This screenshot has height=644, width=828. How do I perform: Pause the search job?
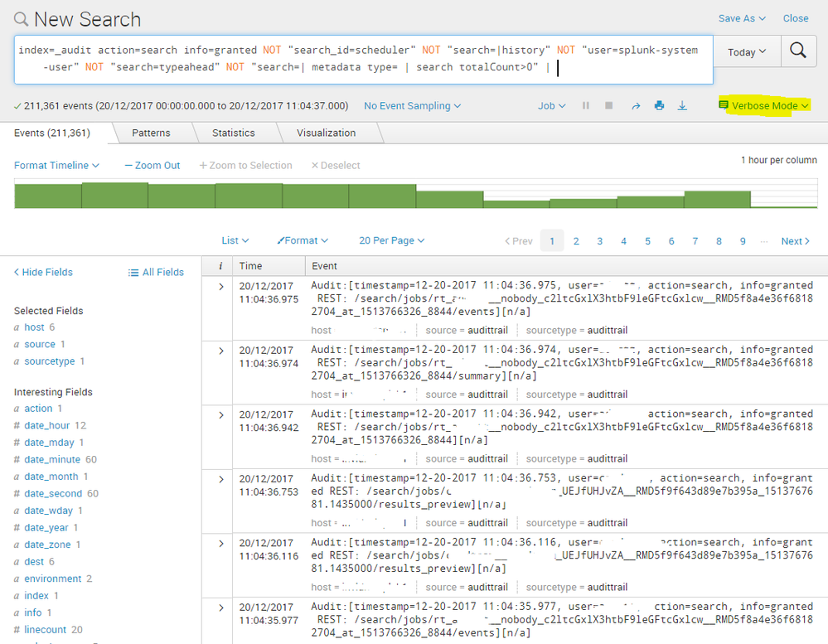point(586,105)
